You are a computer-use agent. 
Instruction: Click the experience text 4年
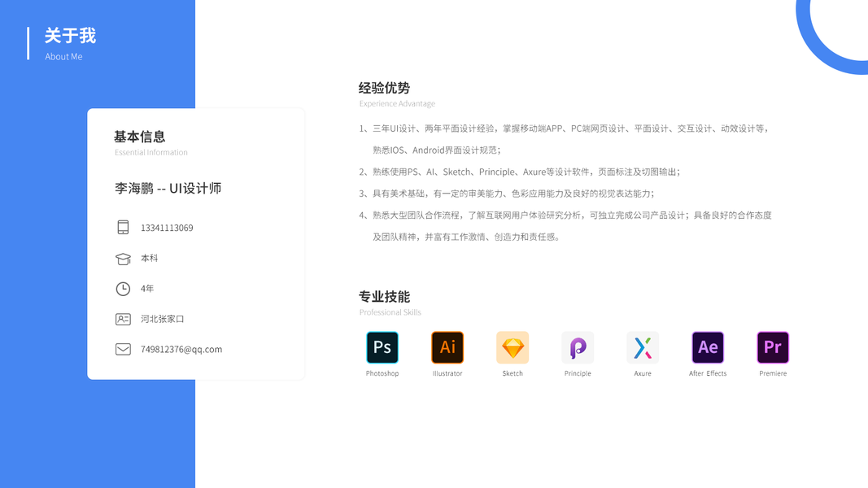tap(147, 289)
